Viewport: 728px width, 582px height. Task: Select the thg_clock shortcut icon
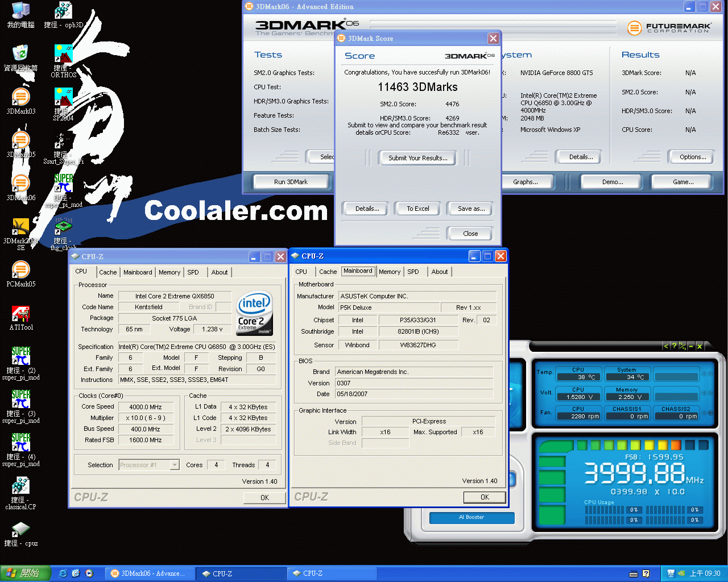point(64,234)
